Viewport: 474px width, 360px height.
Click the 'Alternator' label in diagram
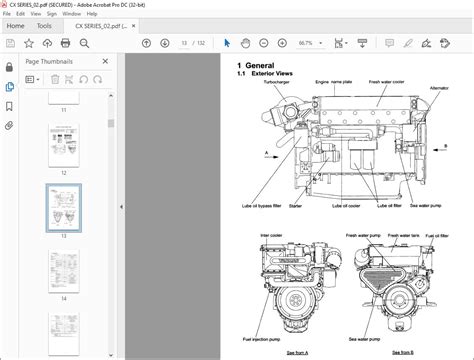439,88
